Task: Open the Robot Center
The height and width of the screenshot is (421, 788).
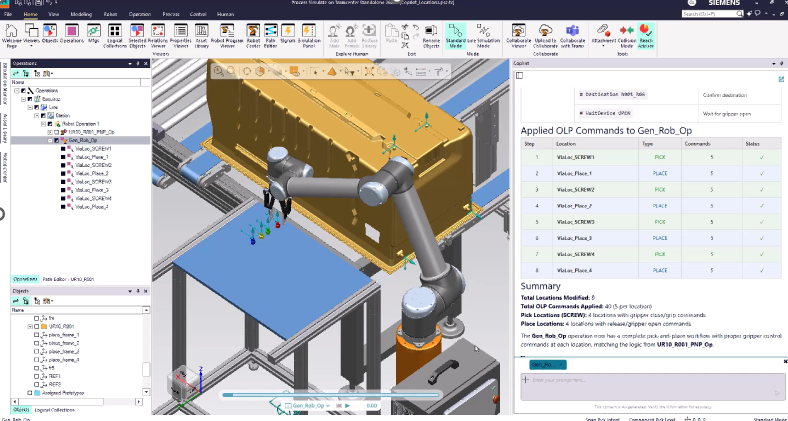Action: coord(253,35)
